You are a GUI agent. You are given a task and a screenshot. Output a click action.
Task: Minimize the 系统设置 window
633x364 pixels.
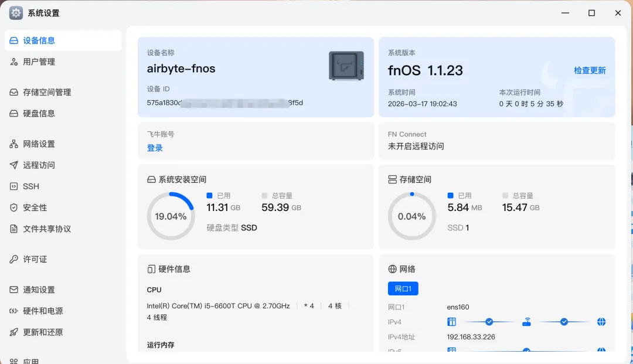click(565, 13)
